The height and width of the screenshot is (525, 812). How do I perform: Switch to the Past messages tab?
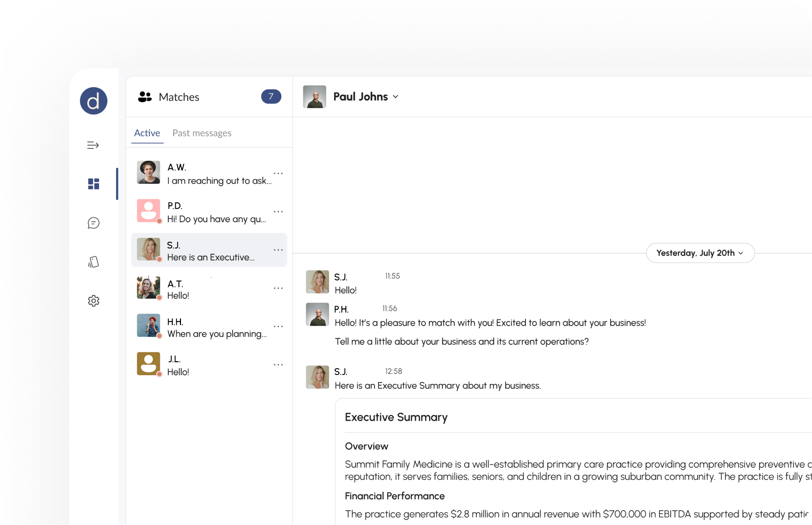(x=202, y=133)
